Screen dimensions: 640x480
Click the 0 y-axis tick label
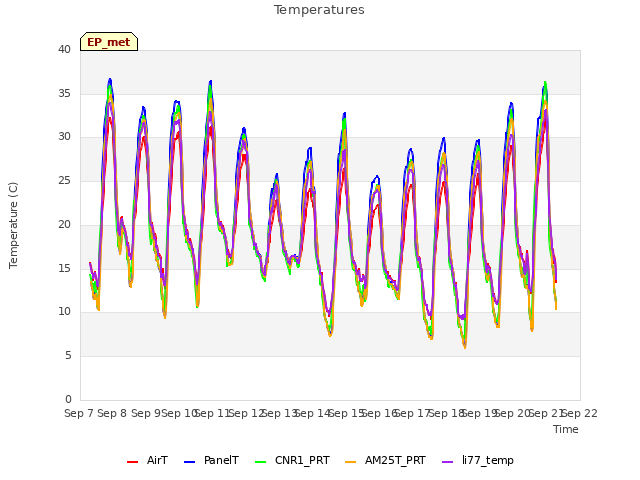(68, 399)
